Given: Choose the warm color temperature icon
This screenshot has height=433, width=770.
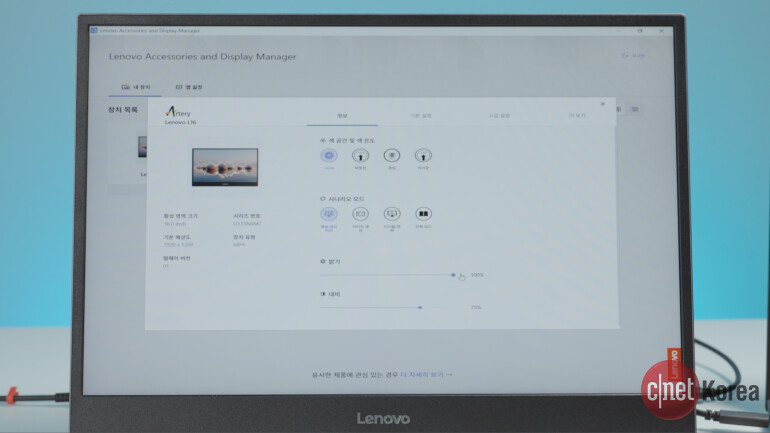Looking at the screenshot, I should coord(360,156).
